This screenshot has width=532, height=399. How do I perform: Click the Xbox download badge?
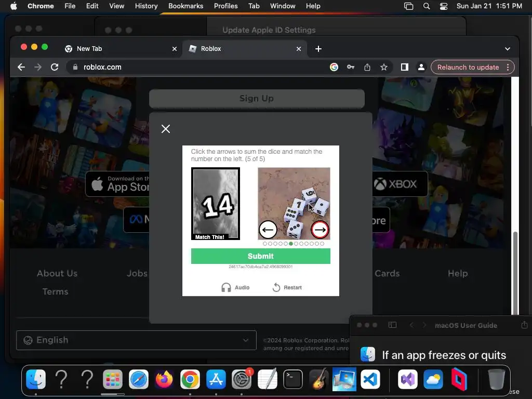pyautogui.click(x=400, y=184)
